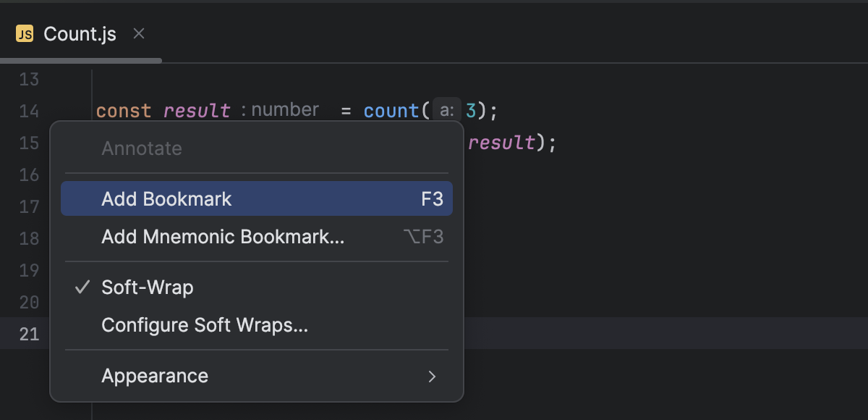Click line number 14 in the gutter
The image size is (868, 420).
click(29, 111)
